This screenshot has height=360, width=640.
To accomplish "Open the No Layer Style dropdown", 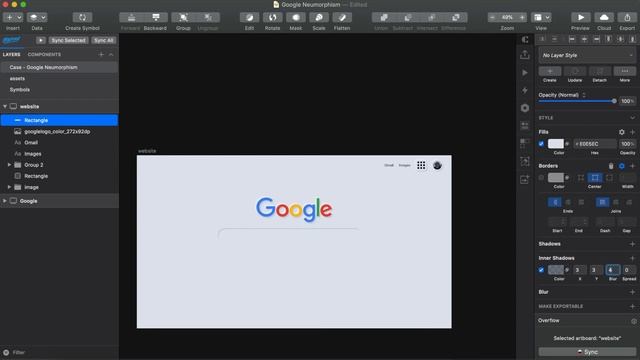I will (x=587, y=55).
